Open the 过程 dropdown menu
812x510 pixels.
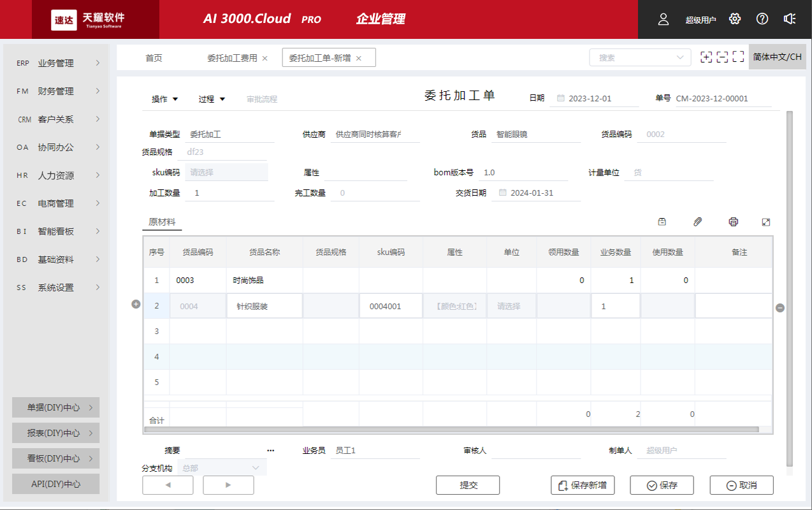click(x=211, y=99)
